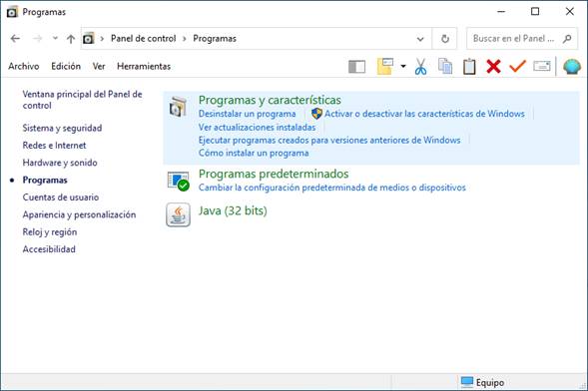Open 'Ventana principal del Panel de control'
The image size is (588, 391).
coord(82,100)
